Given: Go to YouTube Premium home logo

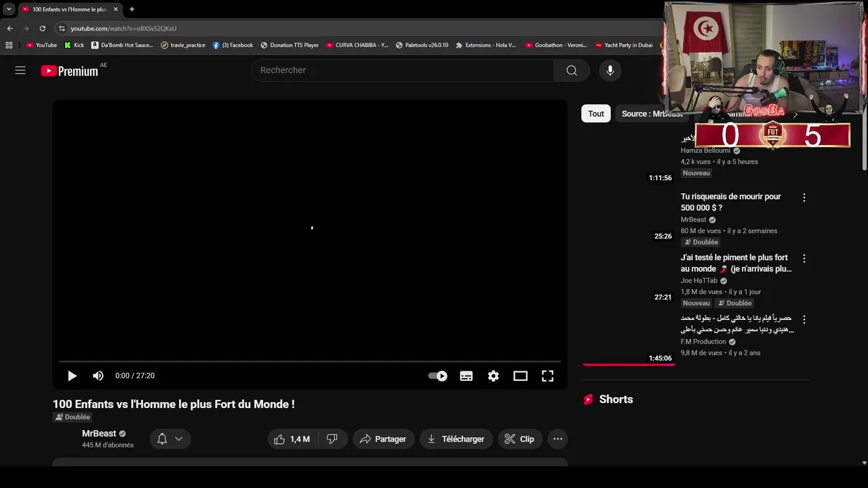Looking at the screenshot, I should coord(69,70).
